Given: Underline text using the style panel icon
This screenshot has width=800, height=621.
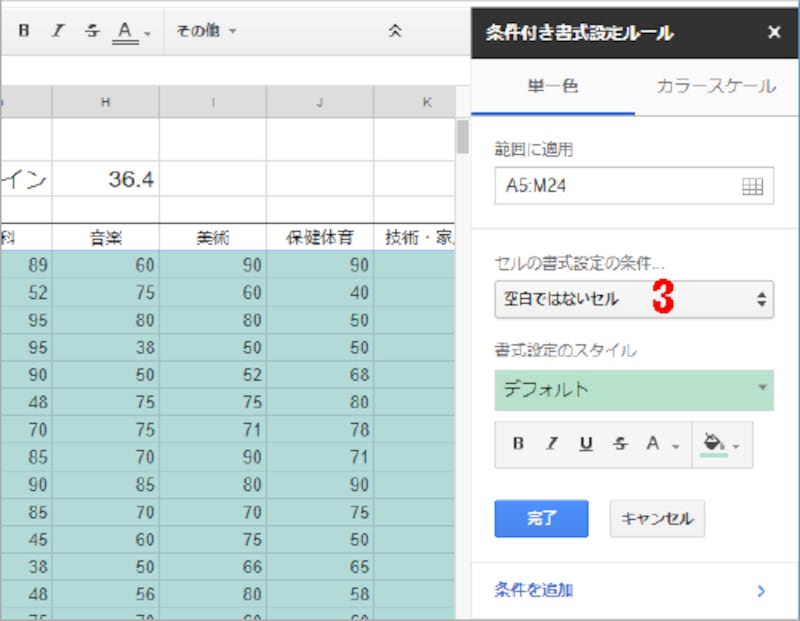Looking at the screenshot, I should point(584,444).
